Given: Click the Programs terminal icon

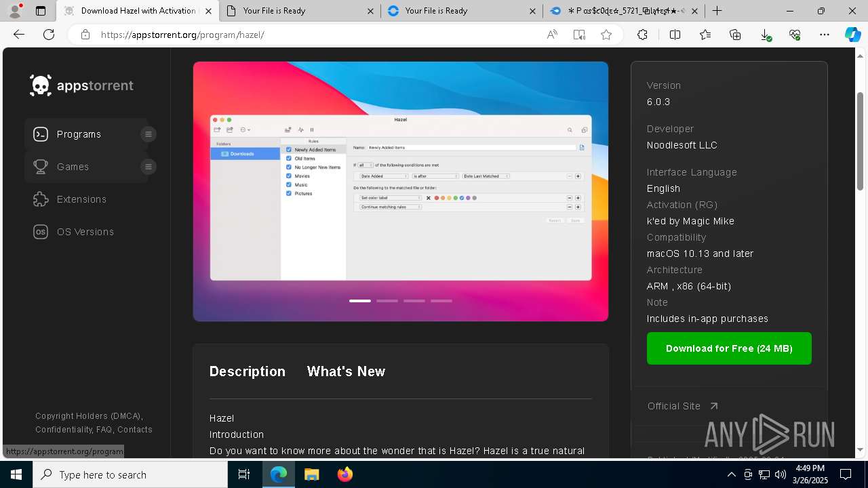Looking at the screenshot, I should pos(41,134).
